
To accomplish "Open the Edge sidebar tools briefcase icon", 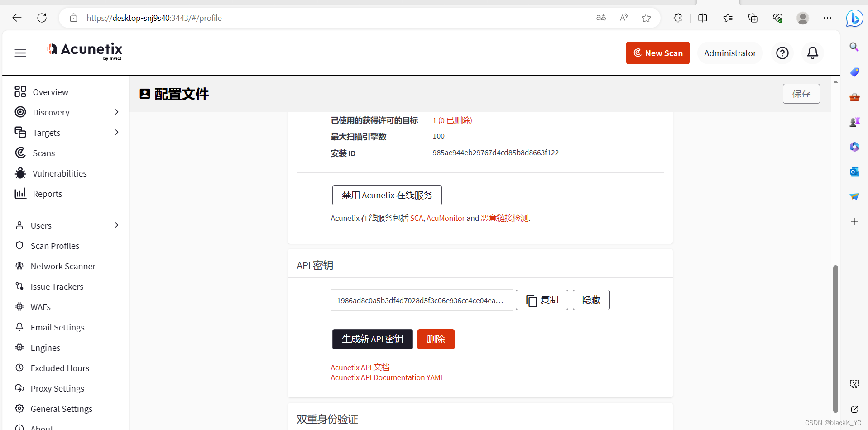I will pyautogui.click(x=854, y=97).
